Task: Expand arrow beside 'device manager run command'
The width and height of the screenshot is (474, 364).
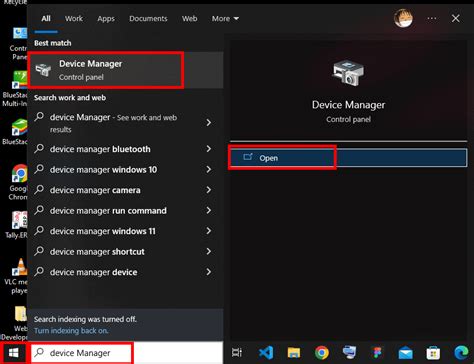Action: [x=209, y=210]
